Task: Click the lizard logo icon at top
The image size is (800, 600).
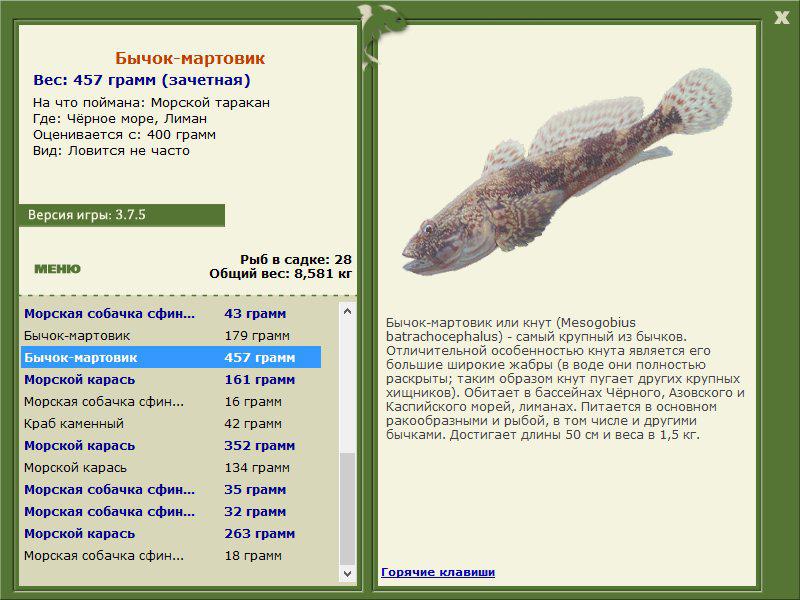Action: [380, 35]
